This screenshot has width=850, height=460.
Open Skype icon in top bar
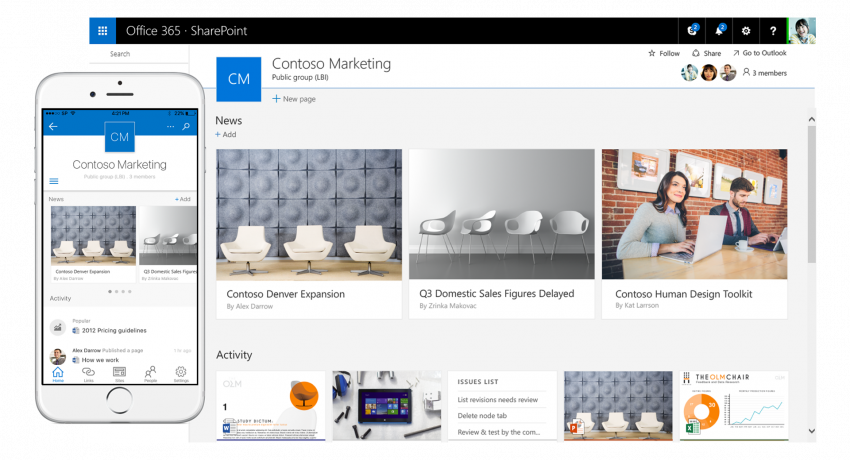(x=692, y=31)
